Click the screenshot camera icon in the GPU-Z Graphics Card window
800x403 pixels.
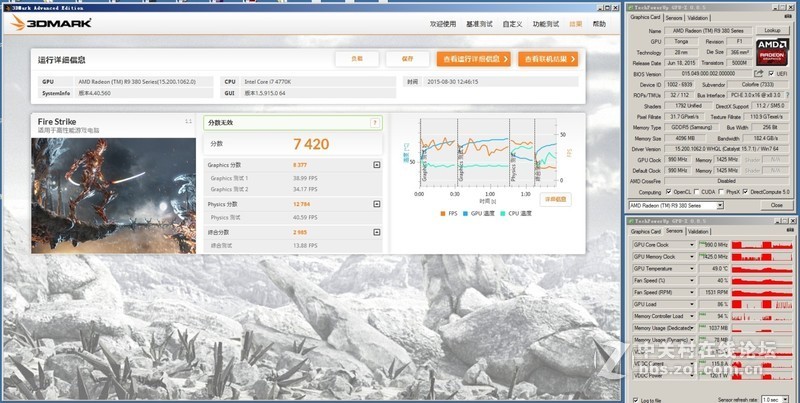click(789, 17)
